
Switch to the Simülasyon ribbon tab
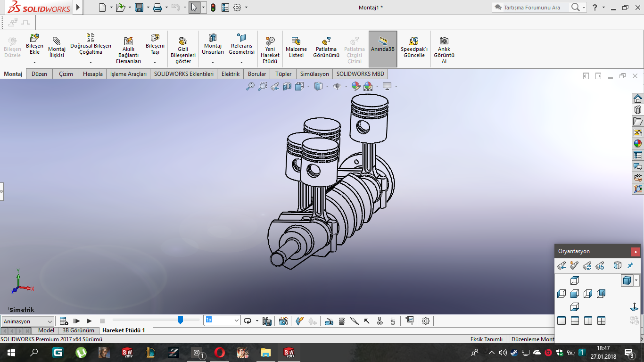tap(314, 74)
